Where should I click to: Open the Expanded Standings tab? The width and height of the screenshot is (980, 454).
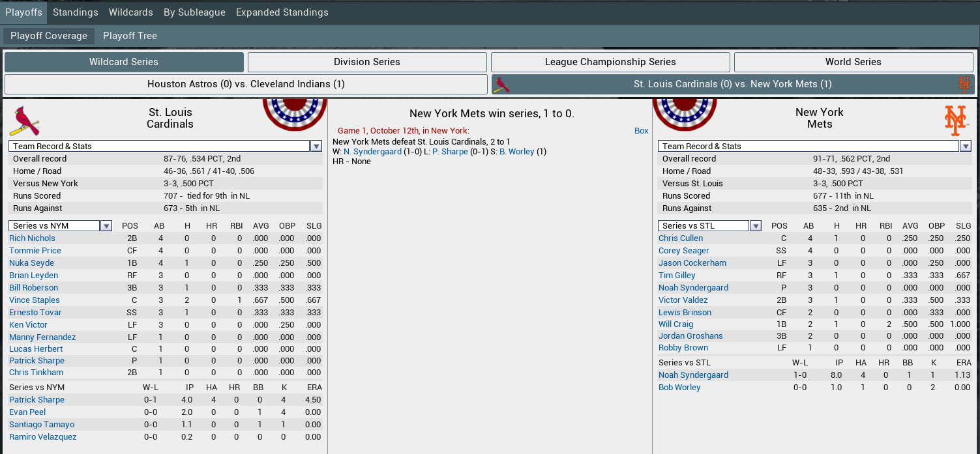tap(282, 12)
